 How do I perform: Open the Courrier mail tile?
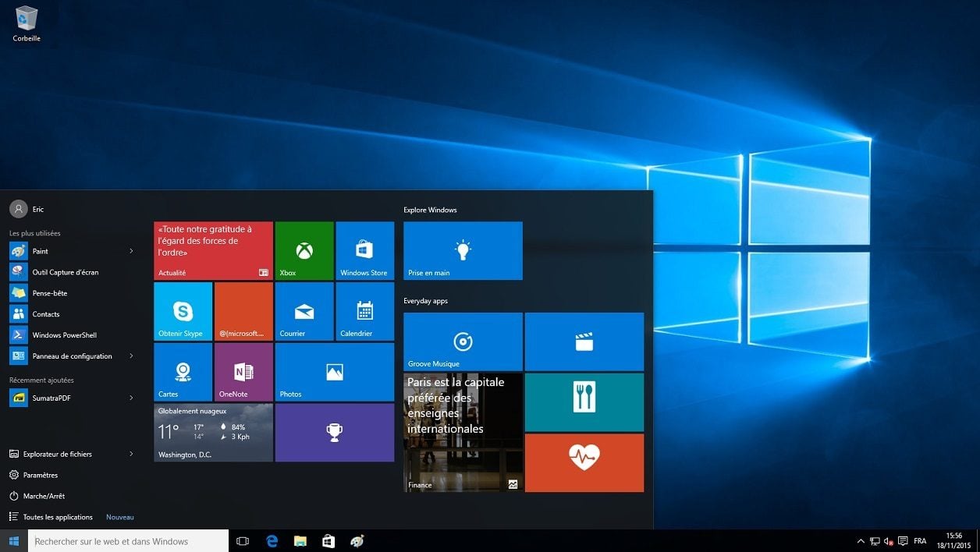[304, 311]
